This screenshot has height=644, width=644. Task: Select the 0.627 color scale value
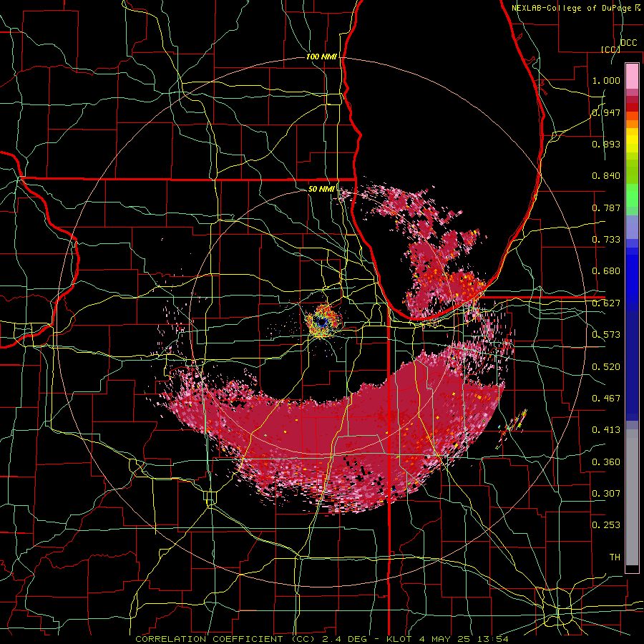(606, 303)
